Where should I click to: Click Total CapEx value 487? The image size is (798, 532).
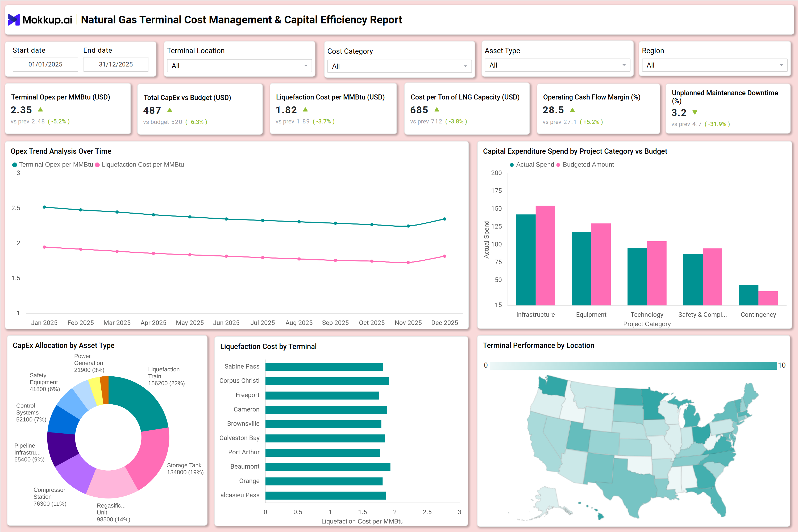[152, 111]
